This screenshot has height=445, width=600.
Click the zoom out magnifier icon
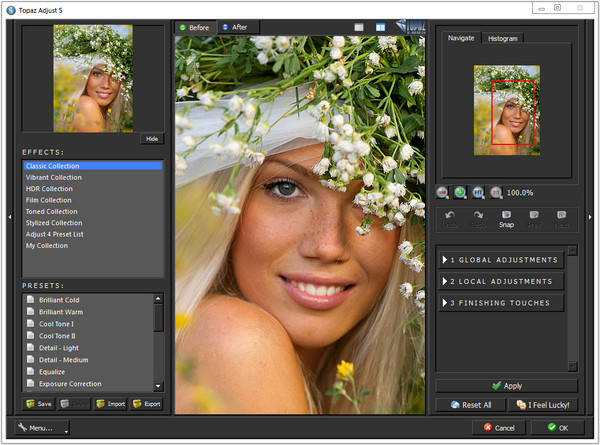coord(443,192)
